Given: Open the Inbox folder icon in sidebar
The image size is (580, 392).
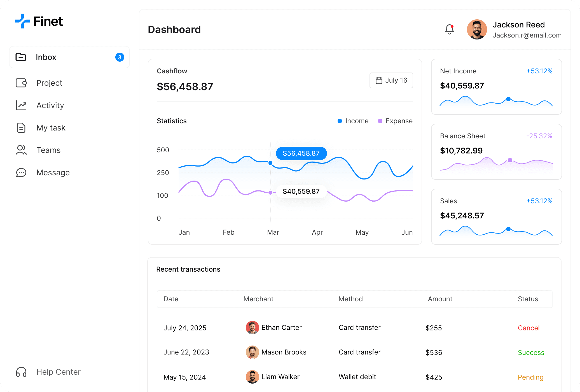Looking at the screenshot, I should 21,57.
